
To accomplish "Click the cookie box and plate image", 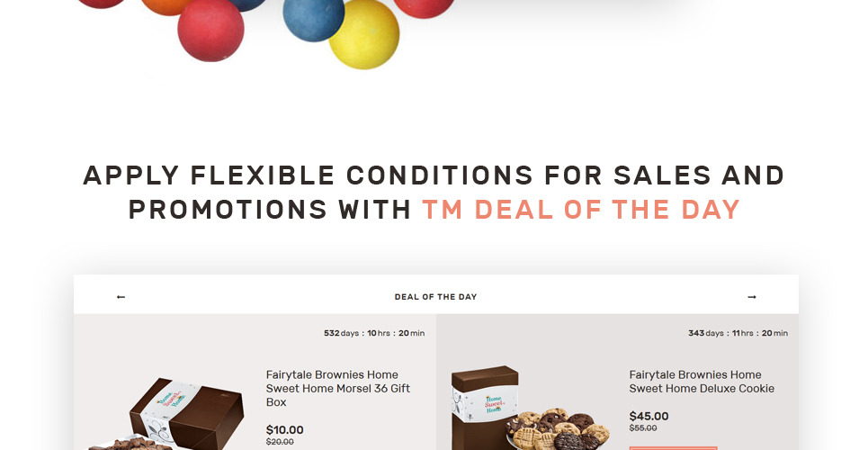I will point(531,408).
